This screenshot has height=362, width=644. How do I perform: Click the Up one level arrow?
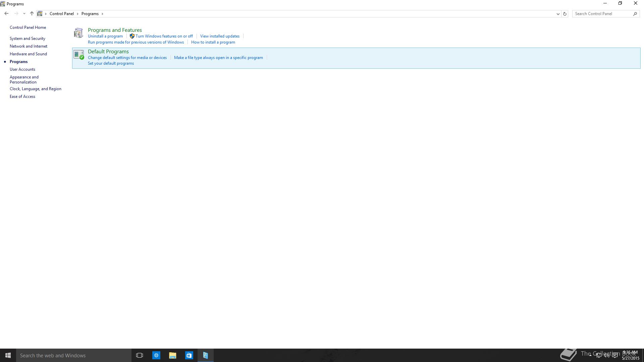[32, 14]
